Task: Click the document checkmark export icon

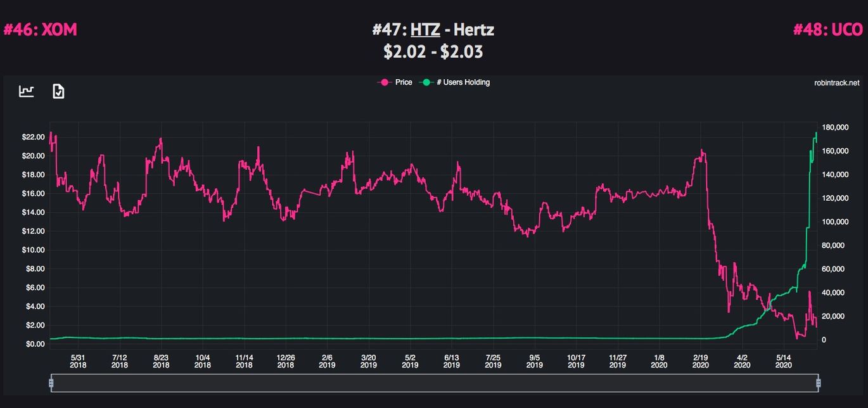Action: coord(58,91)
